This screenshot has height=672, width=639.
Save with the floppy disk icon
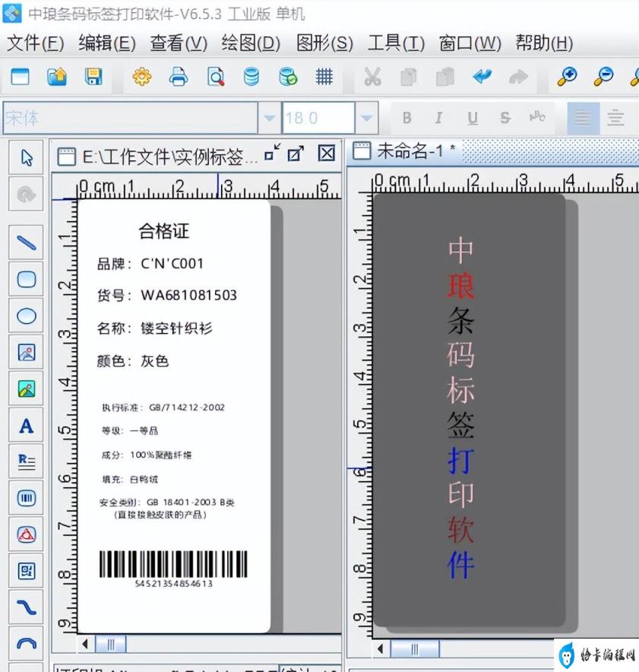pos(93,77)
